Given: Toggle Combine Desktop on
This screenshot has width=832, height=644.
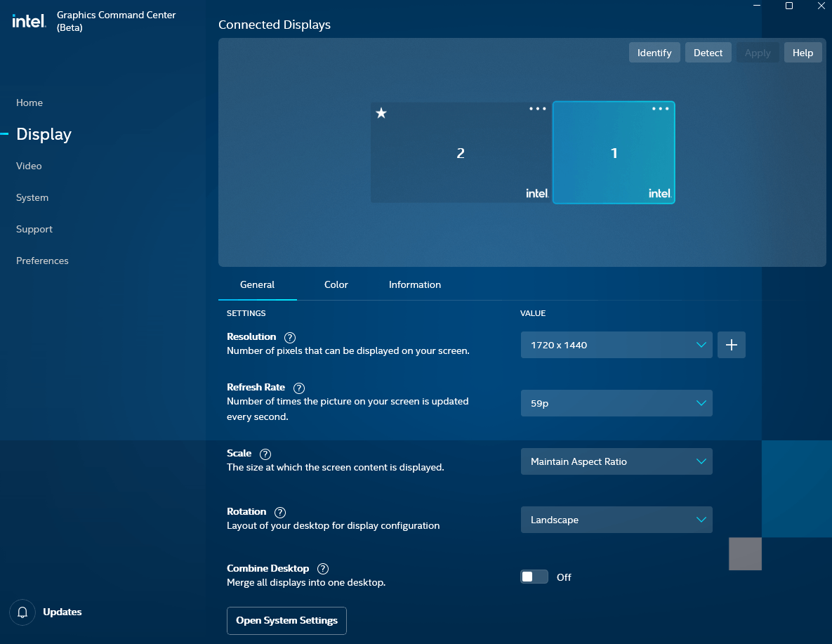Looking at the screenshot, I should [534, 576].
